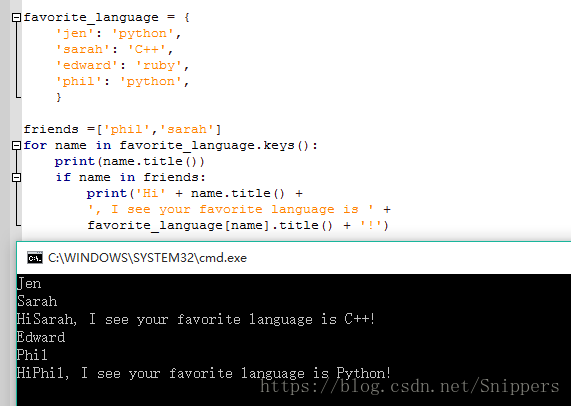Click the 'Edward' output line in console
Image resolution: width=571 pixels, height=406 pixels.
41,337
